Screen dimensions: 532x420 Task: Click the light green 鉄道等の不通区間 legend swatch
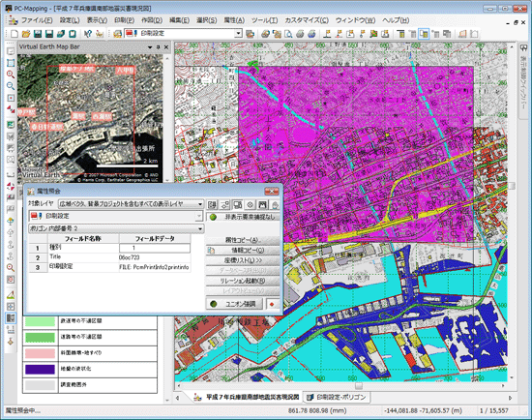coord(40,321)
